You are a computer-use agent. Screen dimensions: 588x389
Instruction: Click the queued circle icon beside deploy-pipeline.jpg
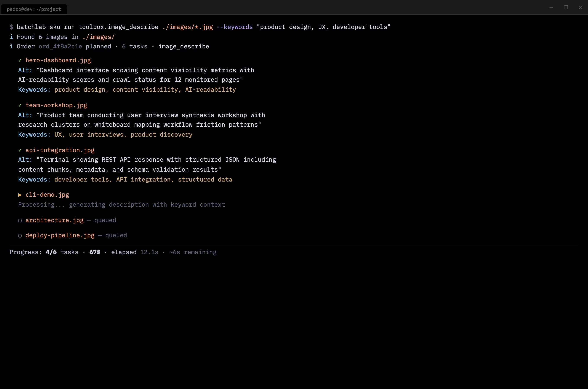click(20, 235)
